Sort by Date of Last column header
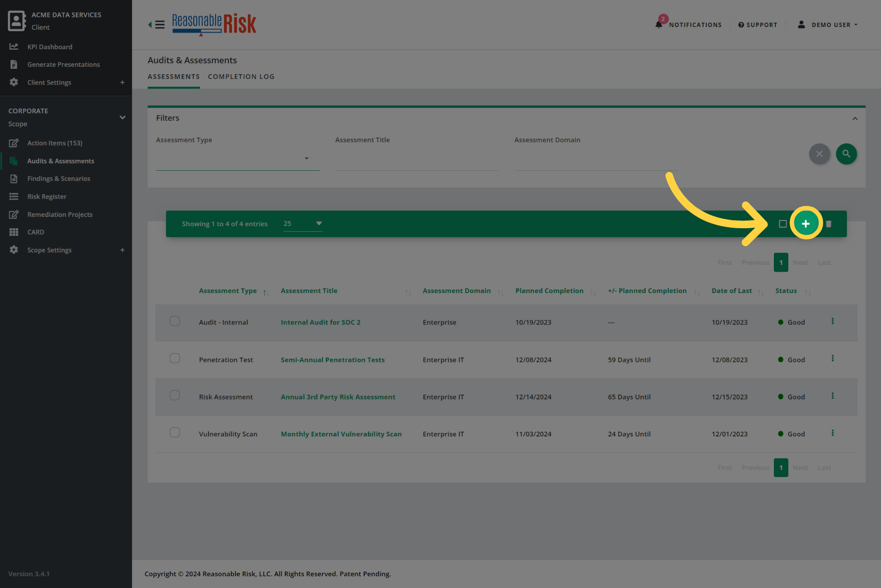 click(x=732, y=291)
